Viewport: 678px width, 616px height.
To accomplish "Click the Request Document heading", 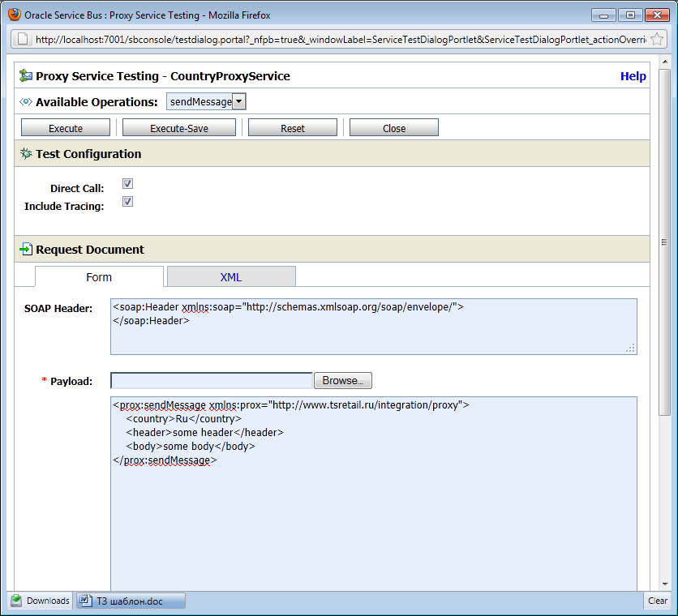I will click(90, 250).
